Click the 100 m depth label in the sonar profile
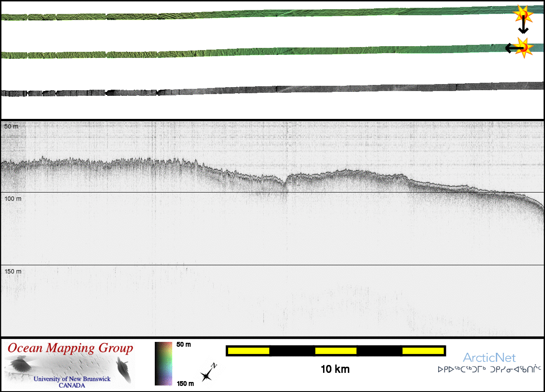This screenshot has width=545, height=392. [13, 199]
